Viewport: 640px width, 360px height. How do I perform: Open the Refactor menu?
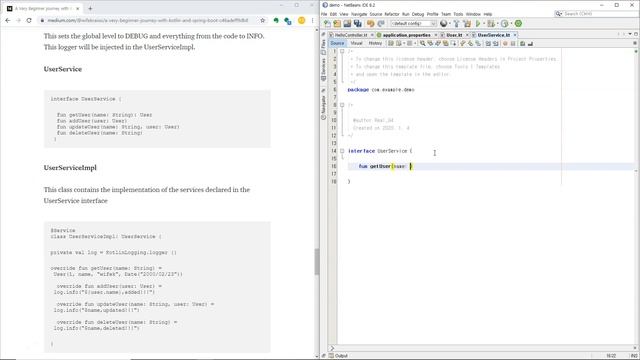coord(392,14)
